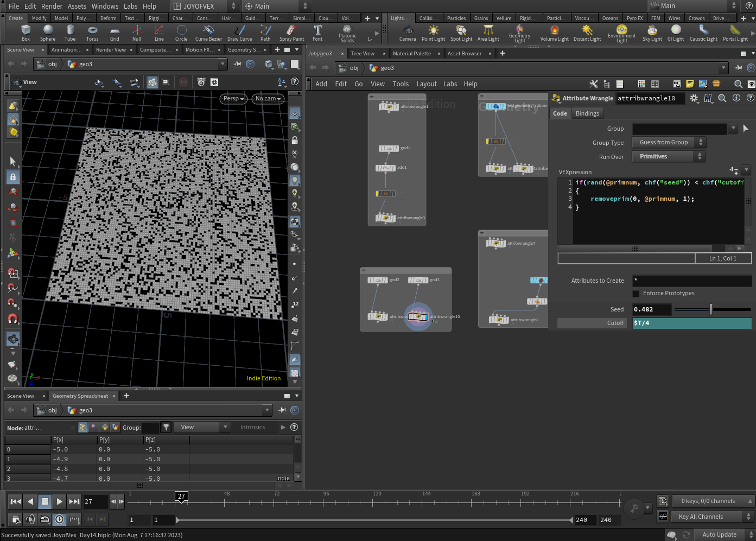Open the Persp viewport camera menu
756x541 pixels.
click(233, 98)
